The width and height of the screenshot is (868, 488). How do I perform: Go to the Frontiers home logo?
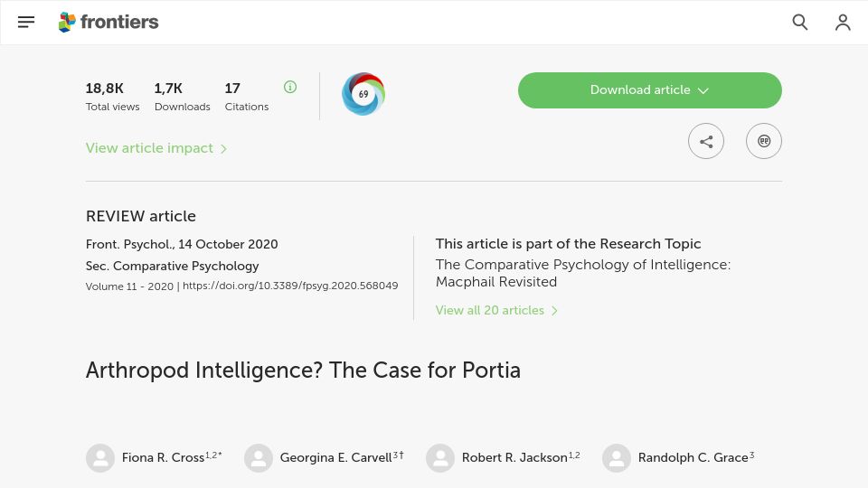(x=108, y=22)
